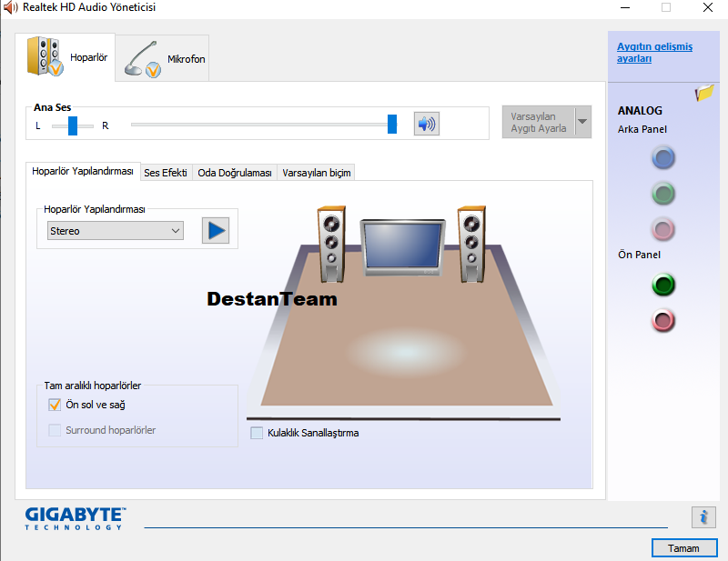Click the green Ön Panel headphone jack
This screenshot has height=561, width=728.
(x=662, y=285)
